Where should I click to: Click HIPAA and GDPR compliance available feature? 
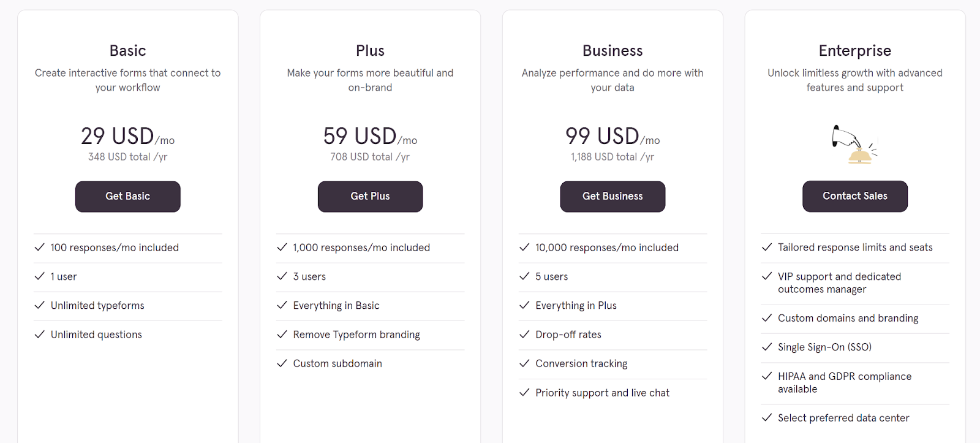click(x=844, y=382)
